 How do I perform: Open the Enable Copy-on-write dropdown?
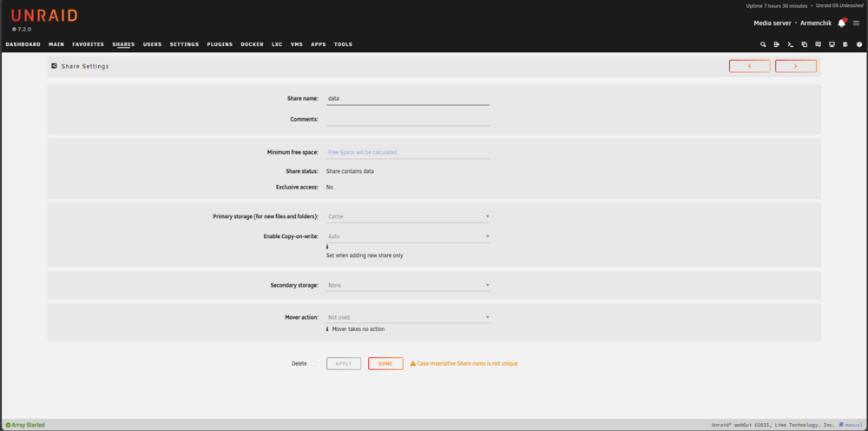(408, 236)
